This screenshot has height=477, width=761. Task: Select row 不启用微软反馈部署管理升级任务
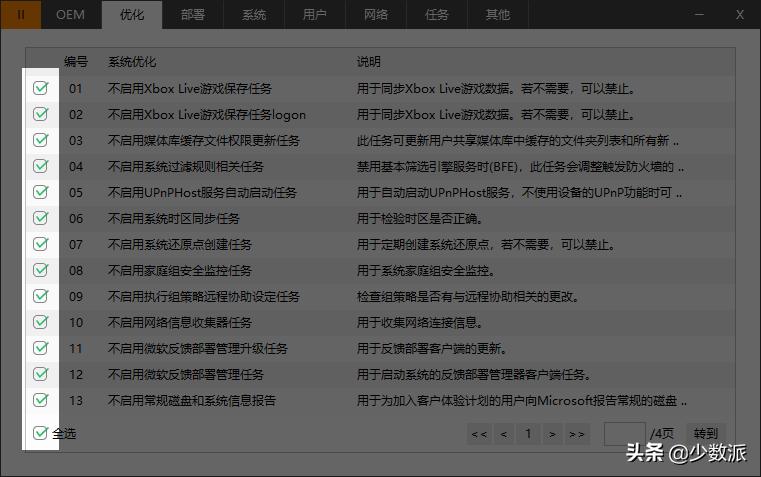(x=380, y=348)
